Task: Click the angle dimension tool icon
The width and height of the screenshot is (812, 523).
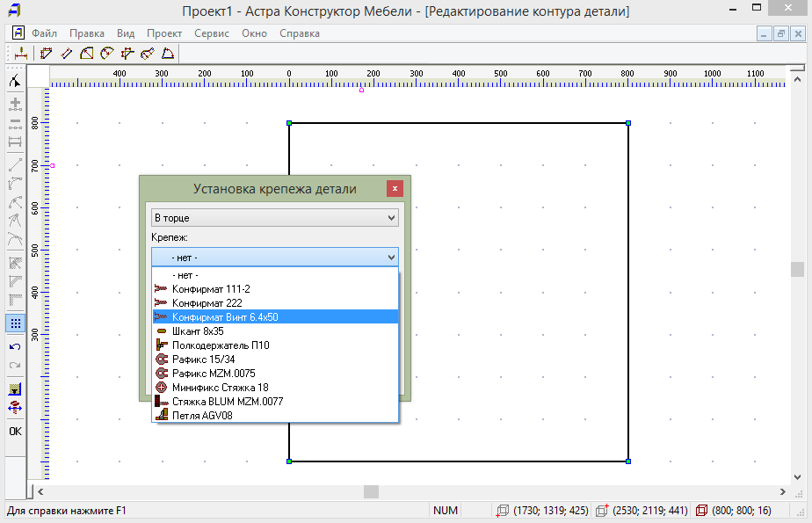Action: pos(167,54)
